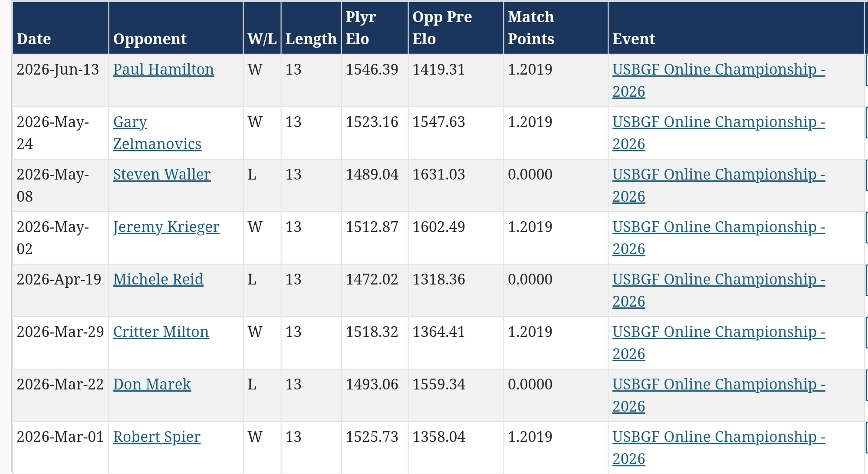Select the date 2026-Jun-13
868x474 pixels.
(58, 69)
